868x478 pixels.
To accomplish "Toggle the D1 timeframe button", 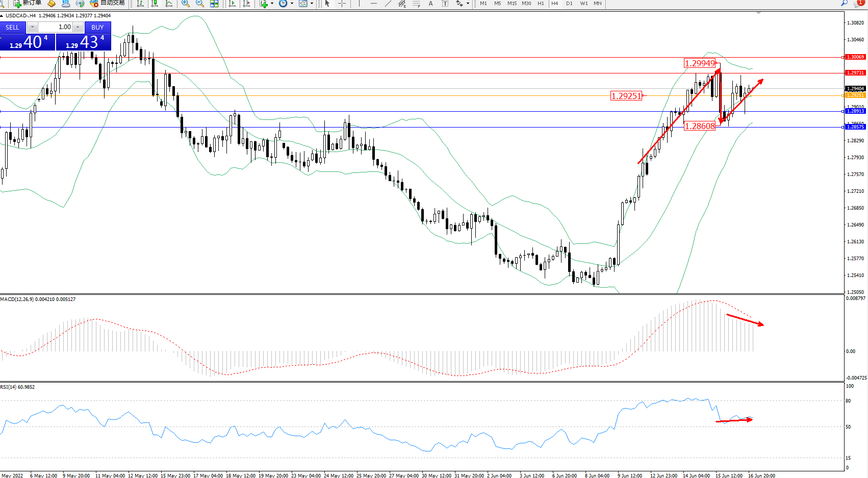I will 569,4.
